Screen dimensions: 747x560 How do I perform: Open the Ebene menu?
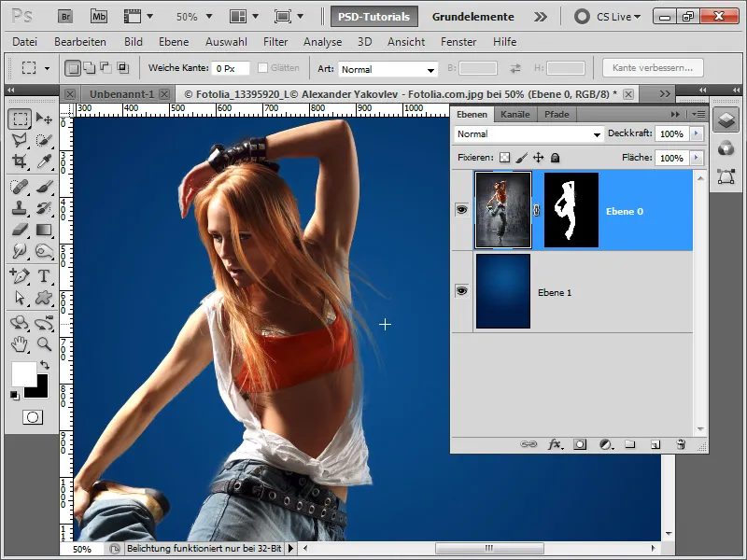pyautogui.click(x=174, y=42)
